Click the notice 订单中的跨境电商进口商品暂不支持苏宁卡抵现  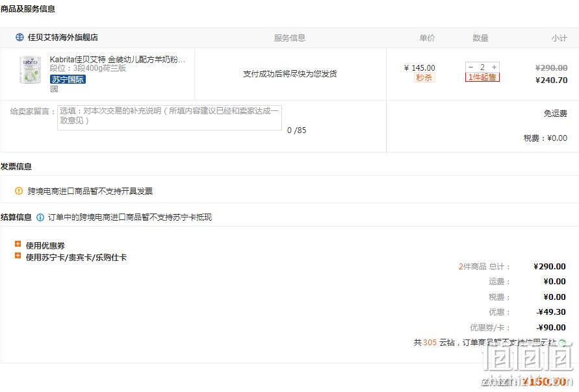130,217
